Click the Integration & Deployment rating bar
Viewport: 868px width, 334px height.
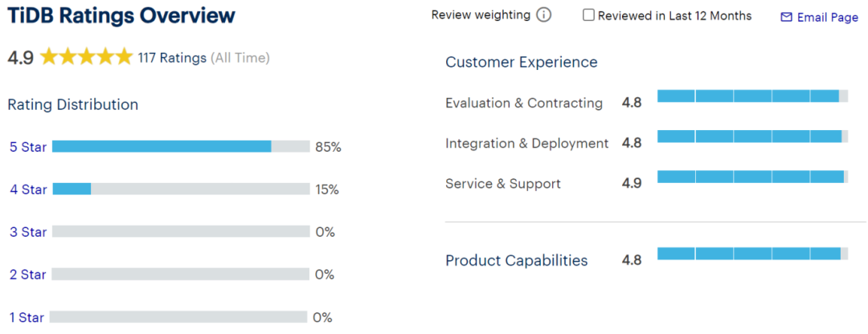coord(752,136)
